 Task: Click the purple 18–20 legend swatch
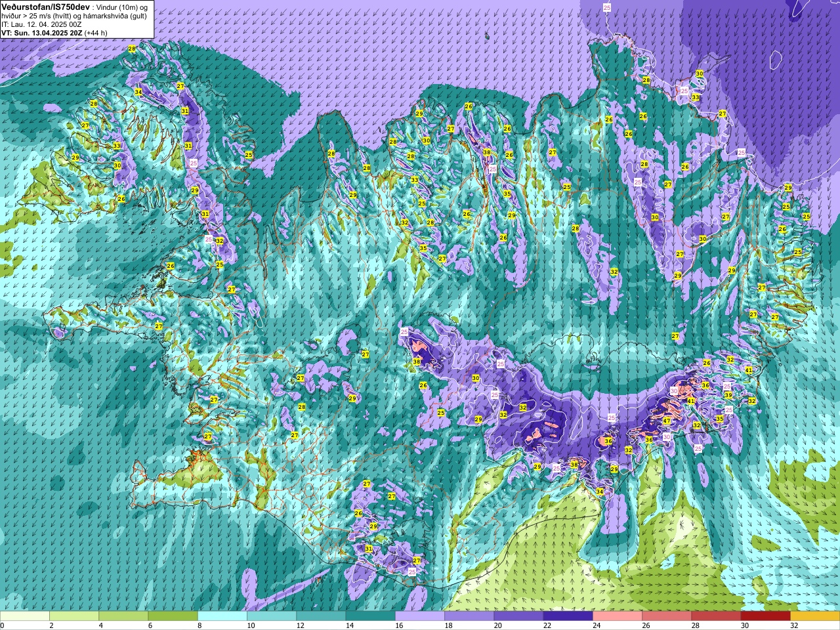click(x=469, y=616)
